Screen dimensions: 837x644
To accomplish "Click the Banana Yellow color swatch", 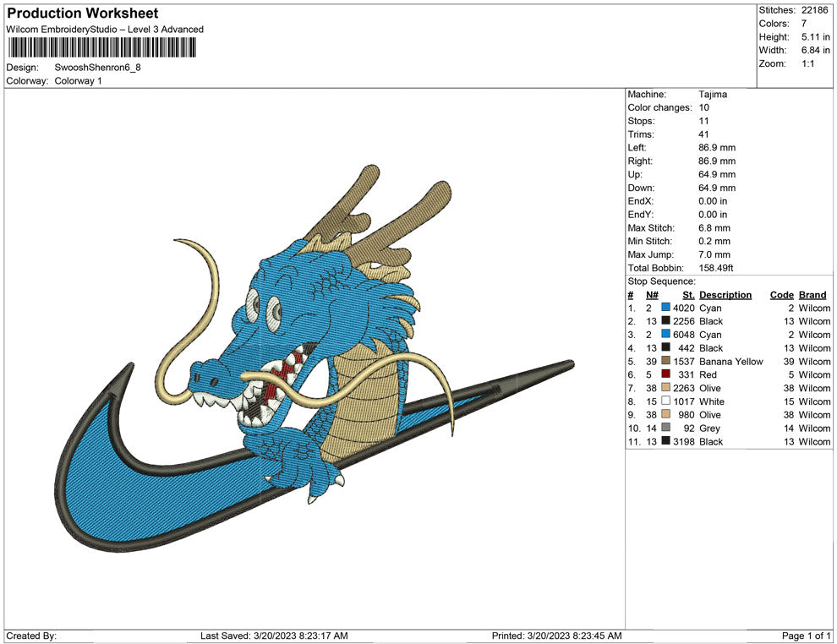I will [x=665, y=361].
